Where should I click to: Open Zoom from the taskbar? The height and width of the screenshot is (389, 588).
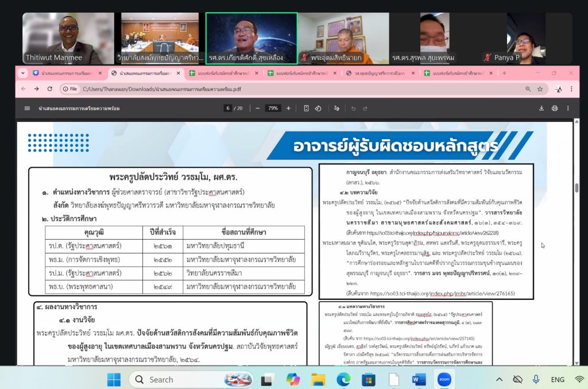[444, 379]
